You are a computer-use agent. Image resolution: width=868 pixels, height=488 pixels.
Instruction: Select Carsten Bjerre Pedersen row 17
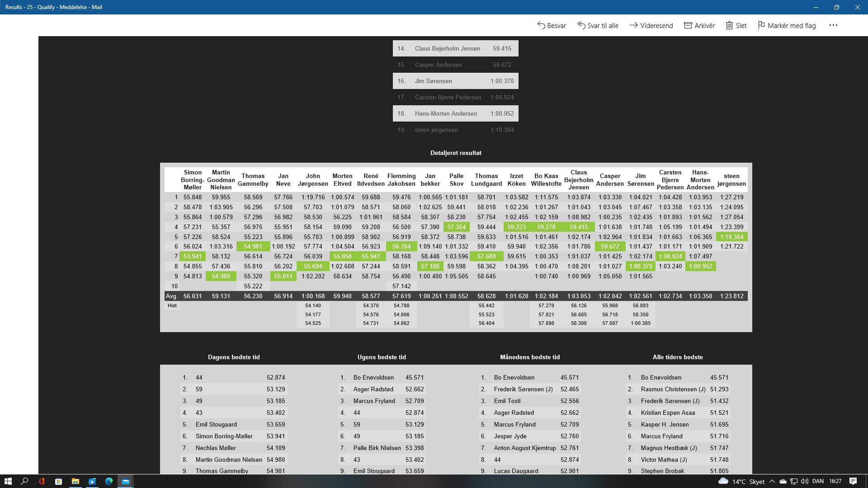point(455,97)
